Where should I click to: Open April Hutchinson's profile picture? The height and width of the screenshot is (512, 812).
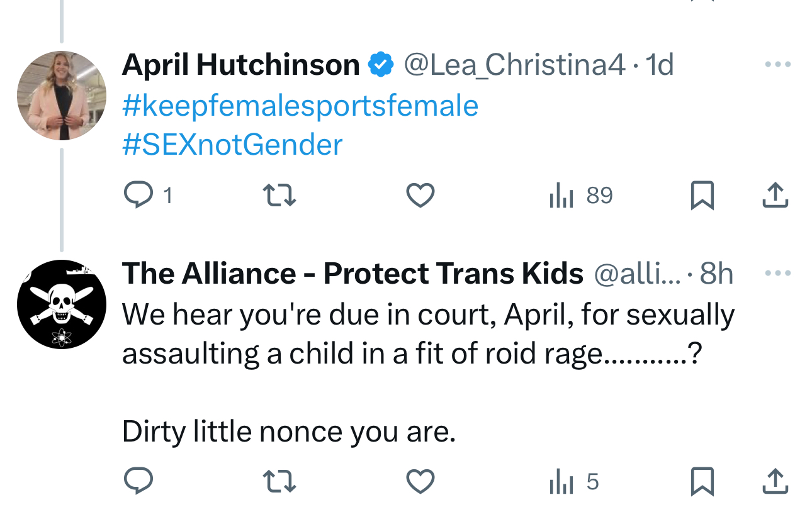click(x=61, y=95)
